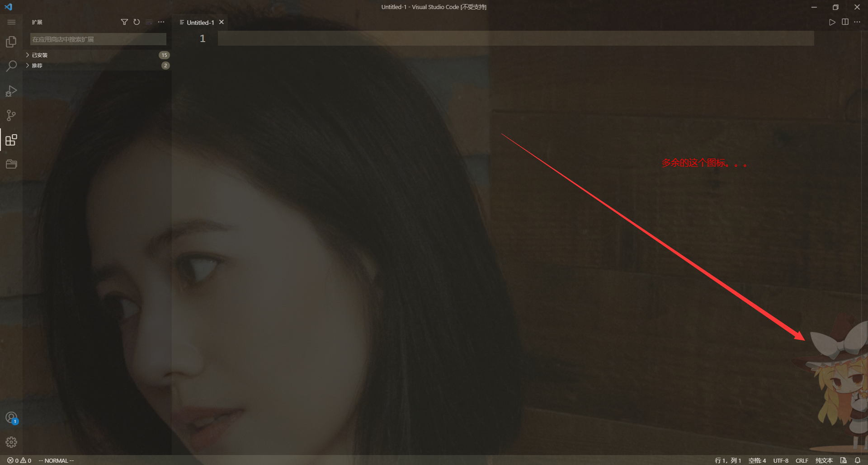The height and width of the screenshot is (465, 868).
Task: Filter extensions with the funnel icon
Action: [x=124, y=22]
